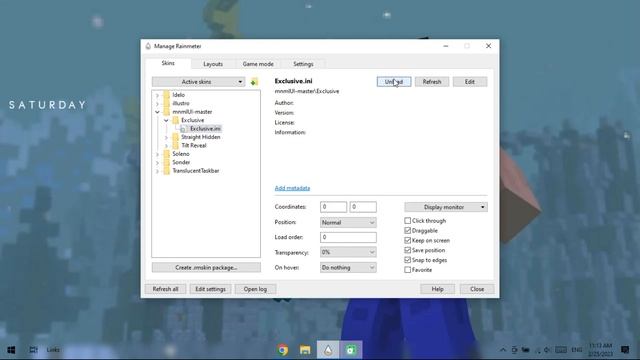Open the On hover dropdown
Viewport: 640px width, 360px height.
348,268
